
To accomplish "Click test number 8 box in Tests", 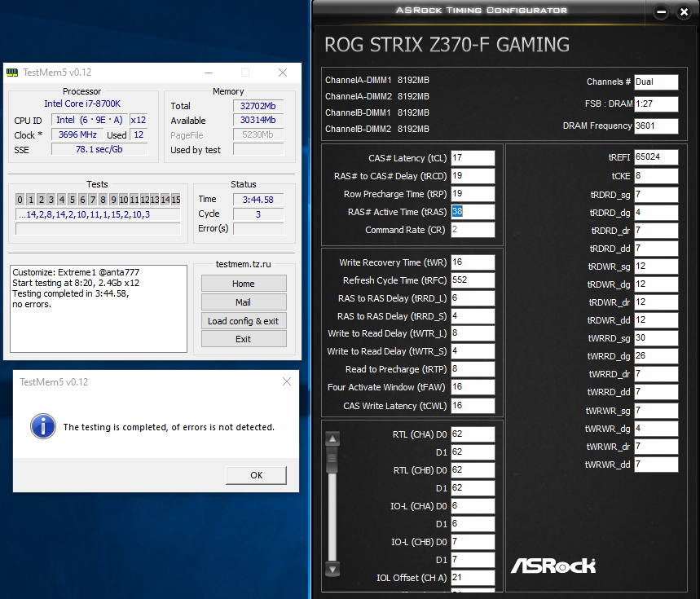I will tap(103, 200).
